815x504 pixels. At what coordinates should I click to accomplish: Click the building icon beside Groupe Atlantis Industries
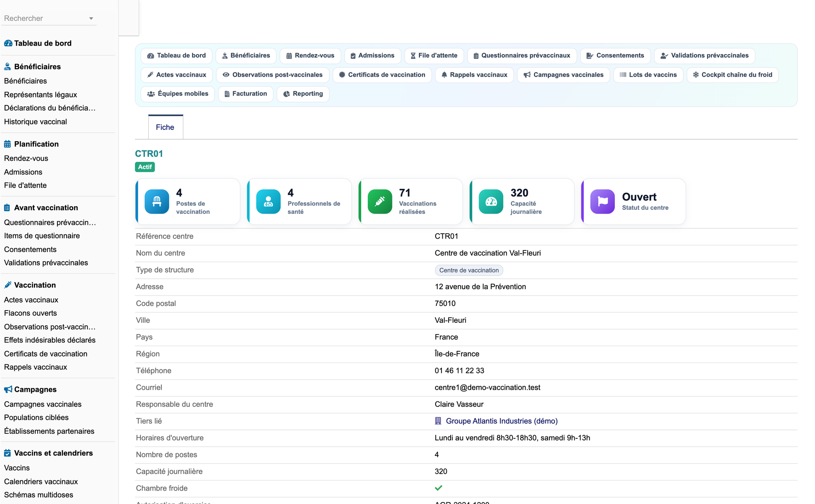(438, 421)
